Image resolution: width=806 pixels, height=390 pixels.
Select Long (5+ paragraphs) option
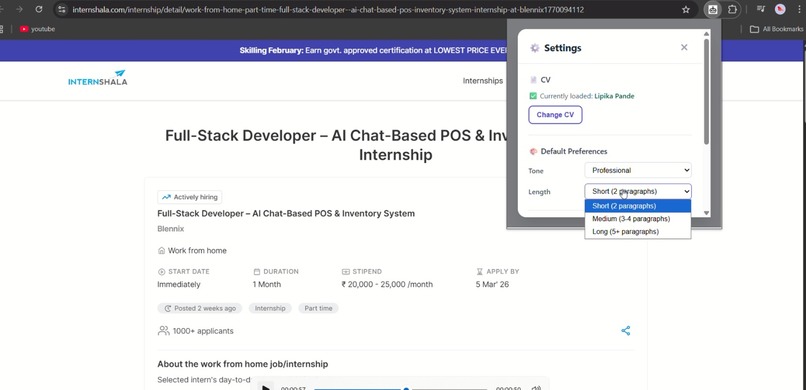[638, 232]
